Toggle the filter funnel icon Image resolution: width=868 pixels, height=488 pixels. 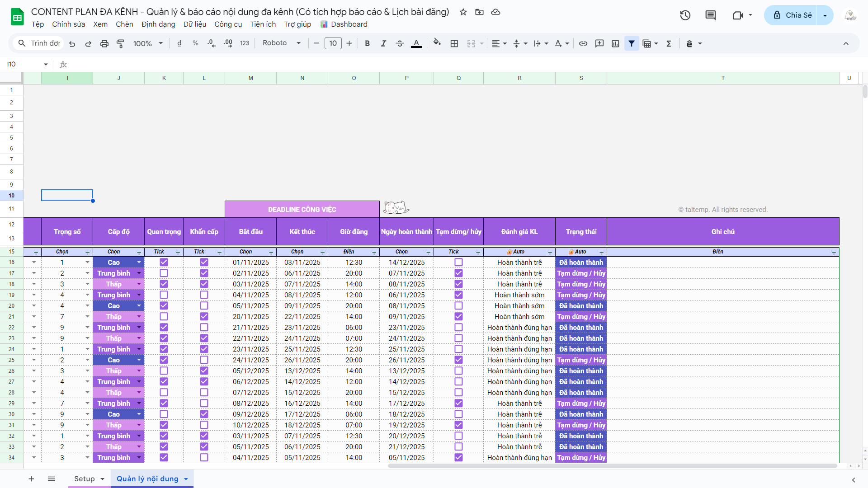632,43
